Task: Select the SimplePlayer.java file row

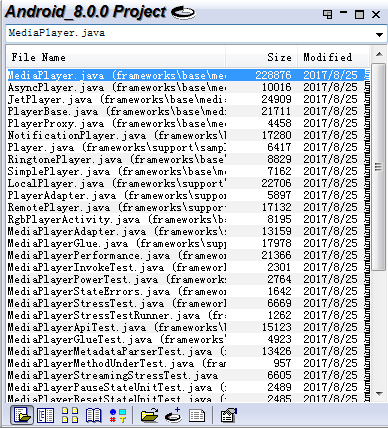Action: pyautogui.click(x=188, y=171)
